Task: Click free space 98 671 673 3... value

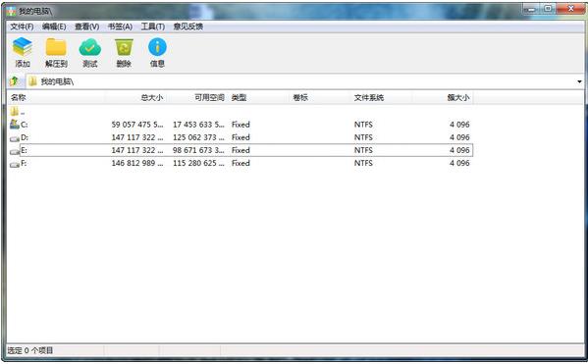Action: (198, 150)
